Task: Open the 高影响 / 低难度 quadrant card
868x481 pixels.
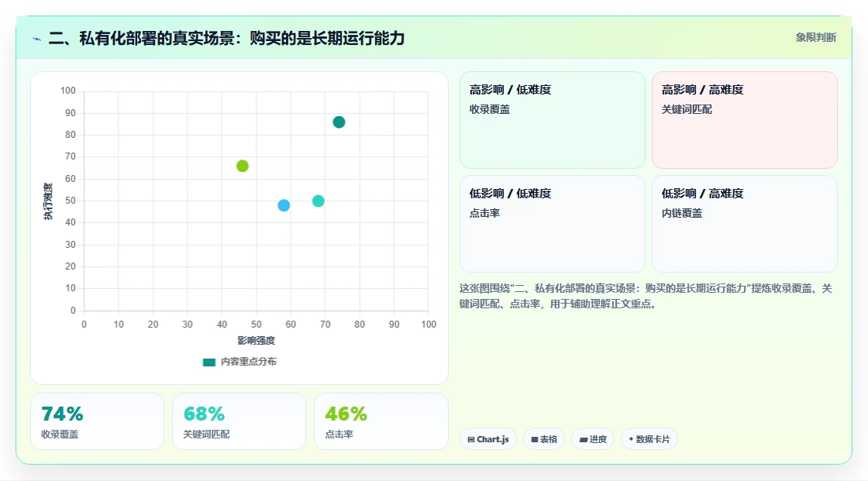Action: 553,120
